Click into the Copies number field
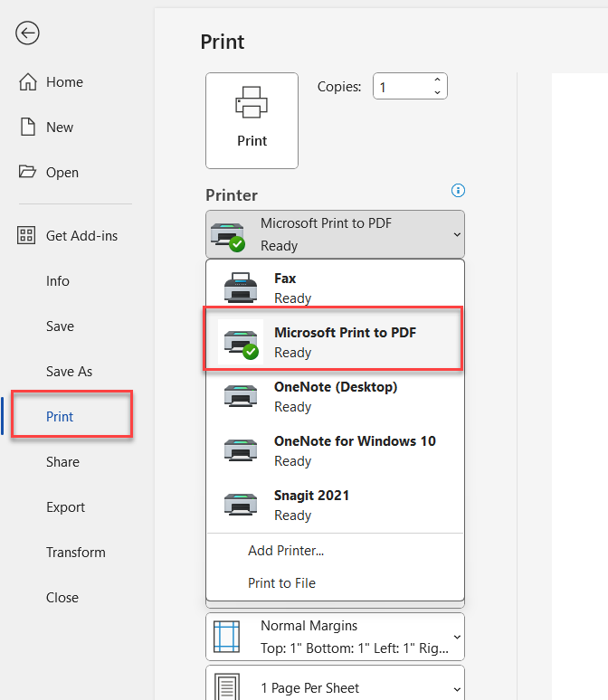This screenshot has height=700, width=608. (x=403, y=86)
